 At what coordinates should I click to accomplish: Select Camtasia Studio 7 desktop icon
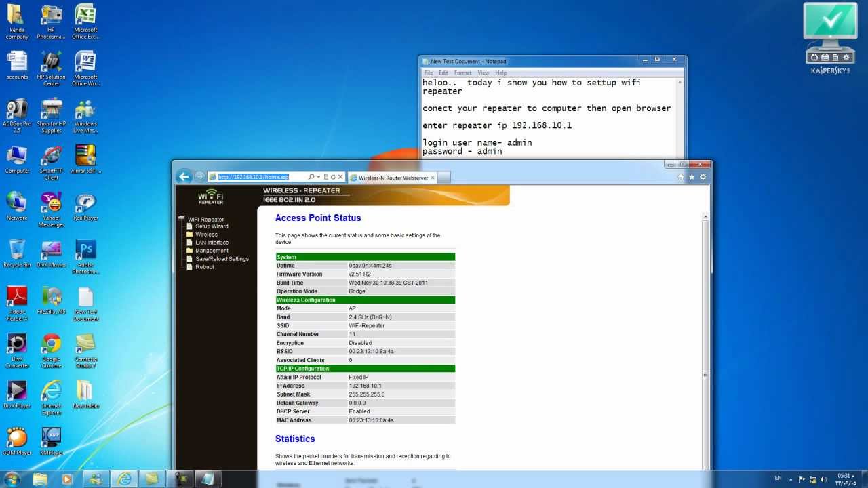[85, 351]
